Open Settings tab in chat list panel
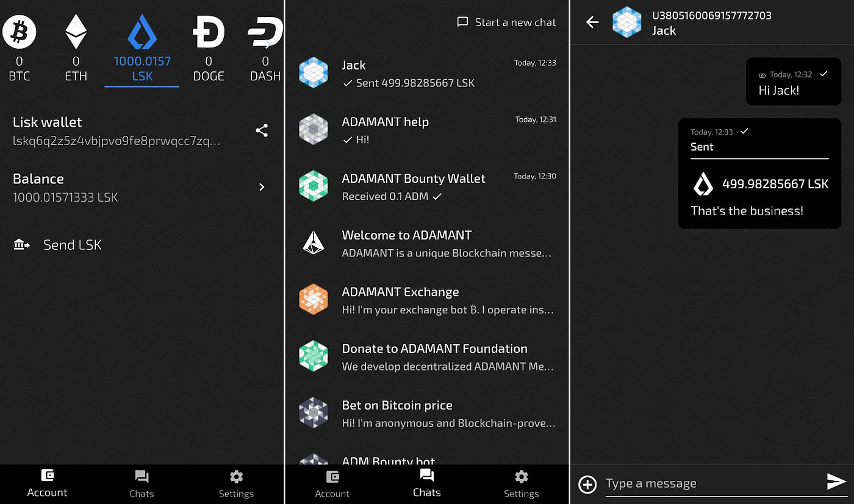 coord(522,484)
